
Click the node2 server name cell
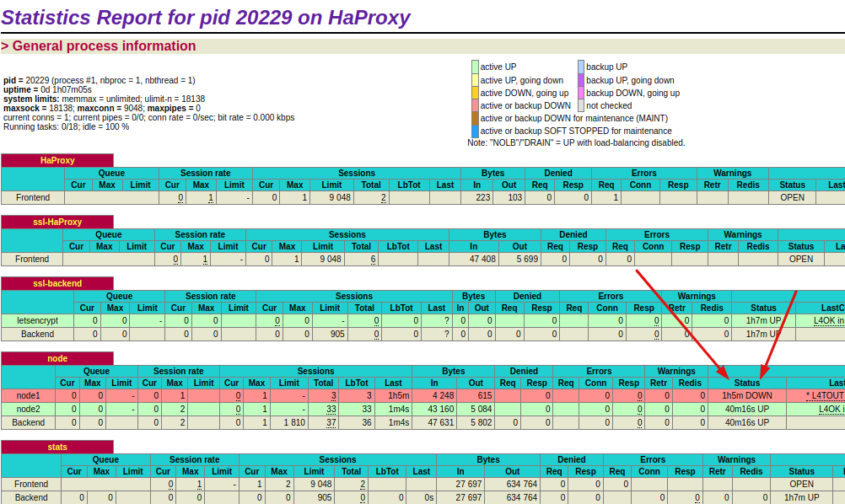(x=29, y=410)
